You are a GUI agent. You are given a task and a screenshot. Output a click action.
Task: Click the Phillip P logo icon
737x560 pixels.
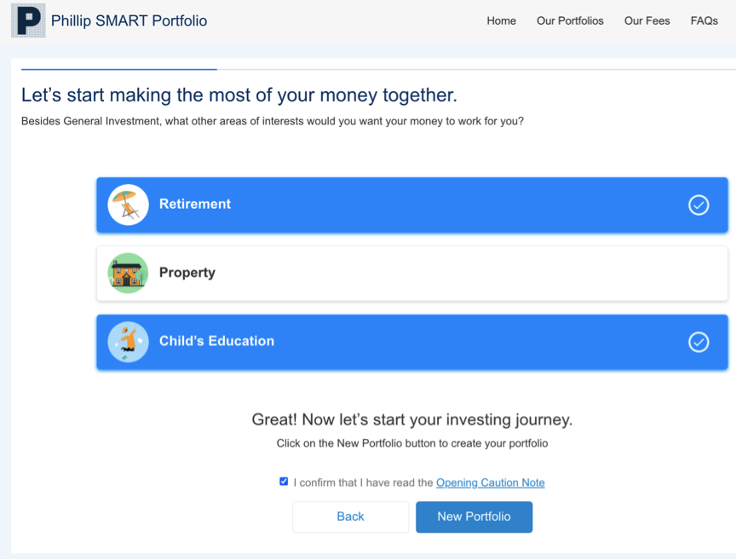28,20
